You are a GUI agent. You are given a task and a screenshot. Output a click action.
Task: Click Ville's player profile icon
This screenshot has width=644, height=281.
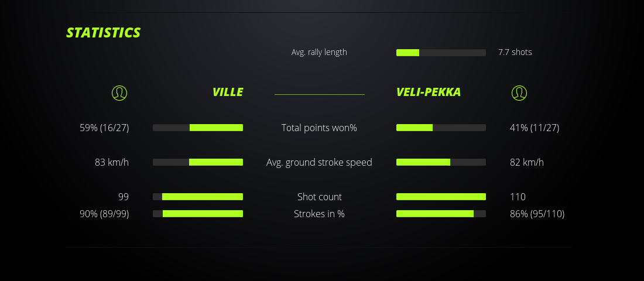pyautogui.click(x=119, y=92)
